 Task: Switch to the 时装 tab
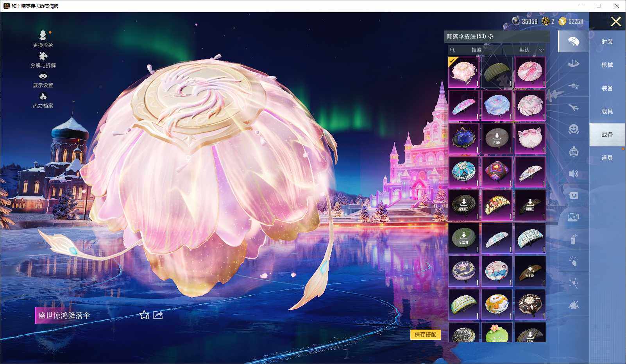click(607, 42)
